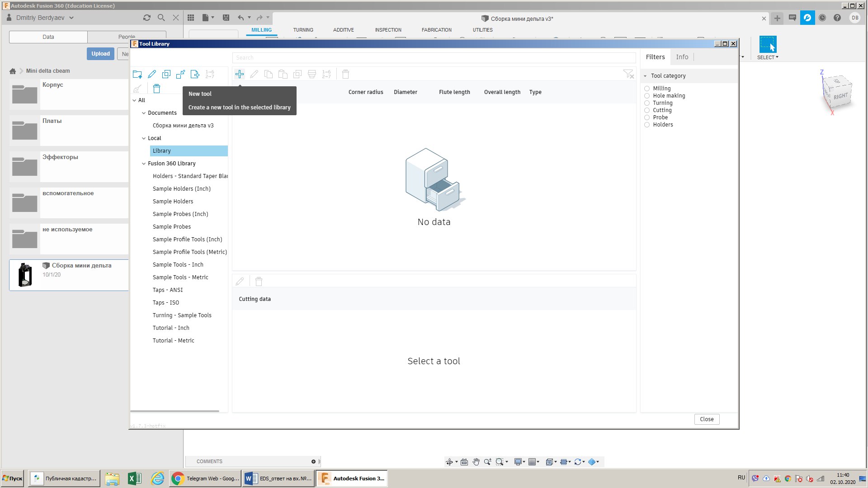Click the import library icon
The width and height of the screenshot is (868, 488).
click(x=180, y=74)
